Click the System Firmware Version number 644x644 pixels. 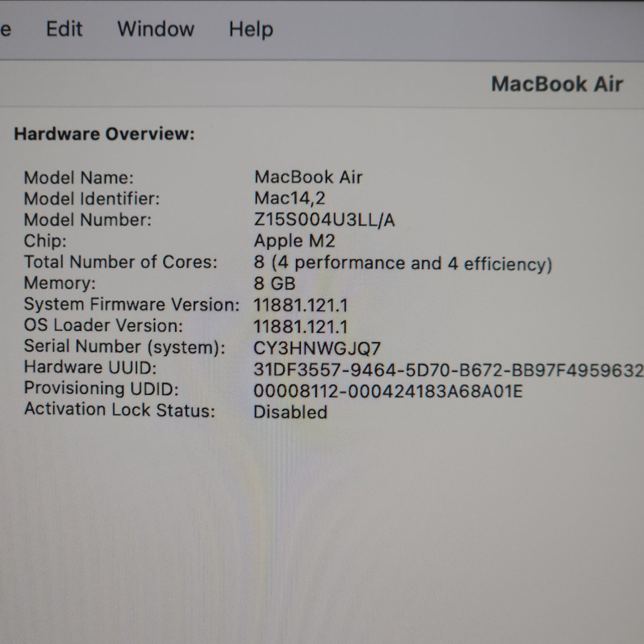point(300,305)
